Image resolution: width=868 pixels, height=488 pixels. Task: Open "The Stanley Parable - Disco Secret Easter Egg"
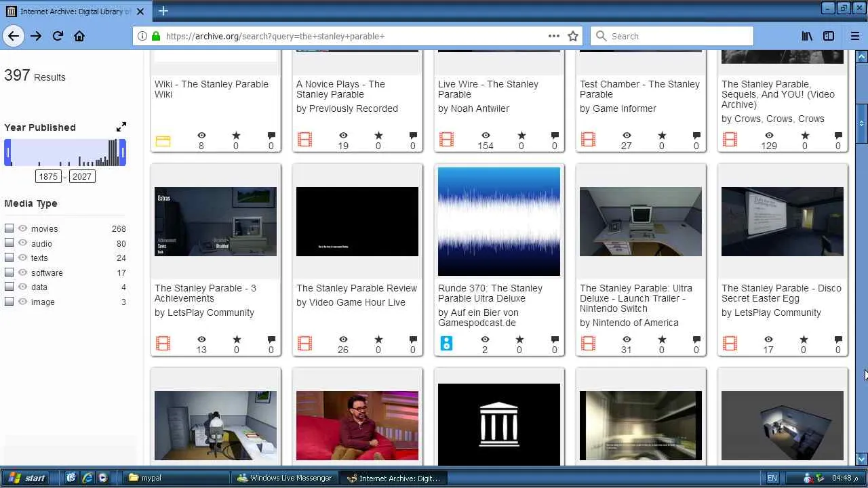(x=781, y=293)
